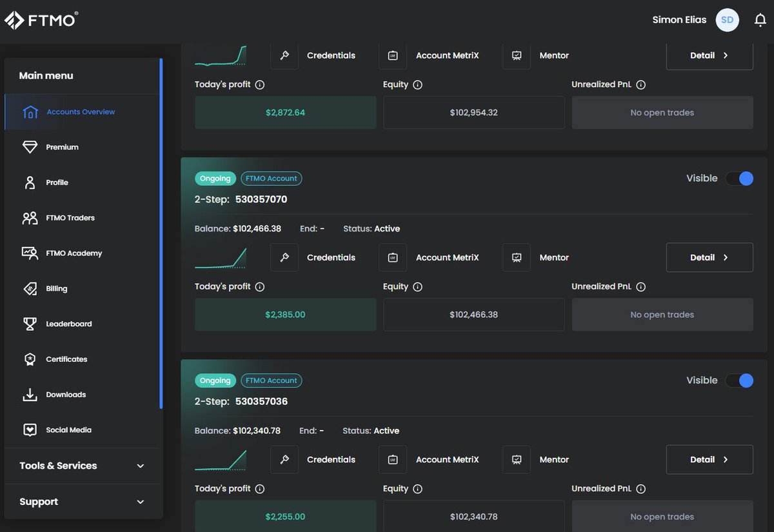The width and height of the screenshot is (774, 532).
Task: Go to Premium menu item
Action: click(x=83, y=147)
